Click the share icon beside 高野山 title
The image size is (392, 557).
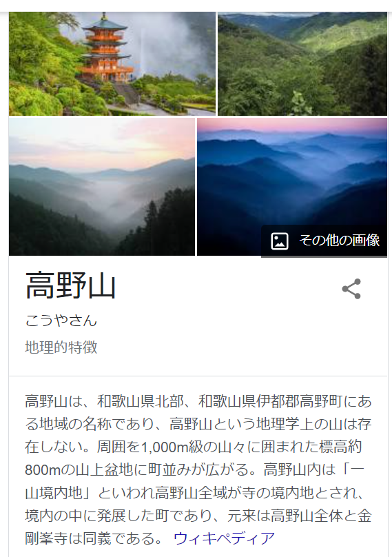351,289
